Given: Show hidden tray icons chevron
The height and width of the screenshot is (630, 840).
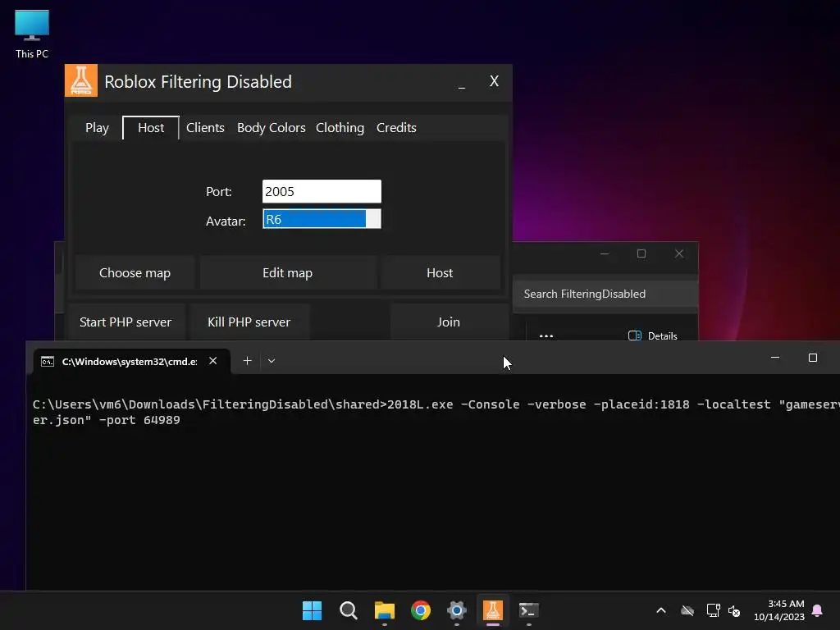Looking at the screenshot, I should (661, 610).
